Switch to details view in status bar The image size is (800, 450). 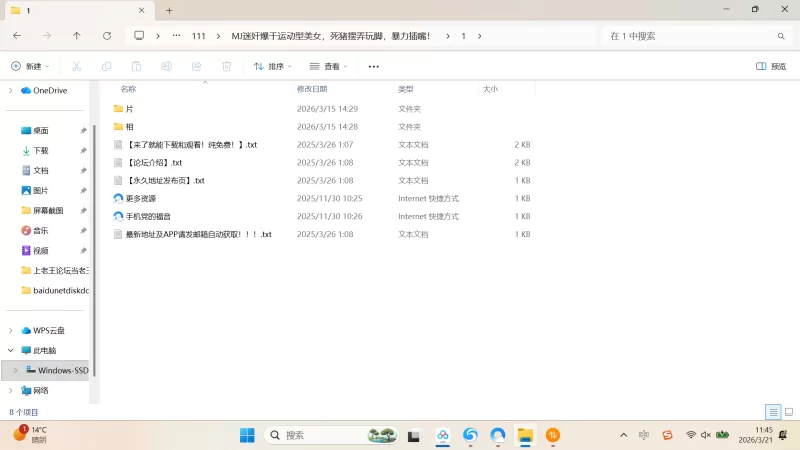[x=772, y=412]
